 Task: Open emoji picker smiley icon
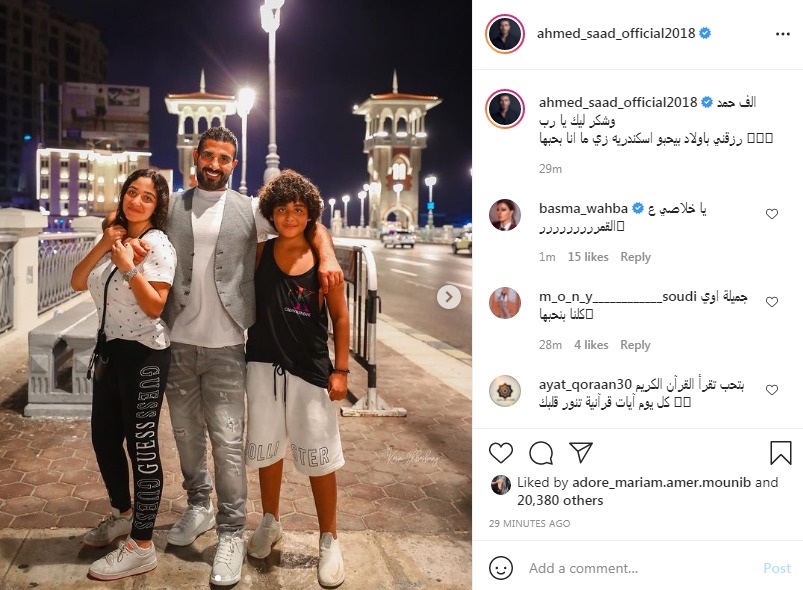500,568
